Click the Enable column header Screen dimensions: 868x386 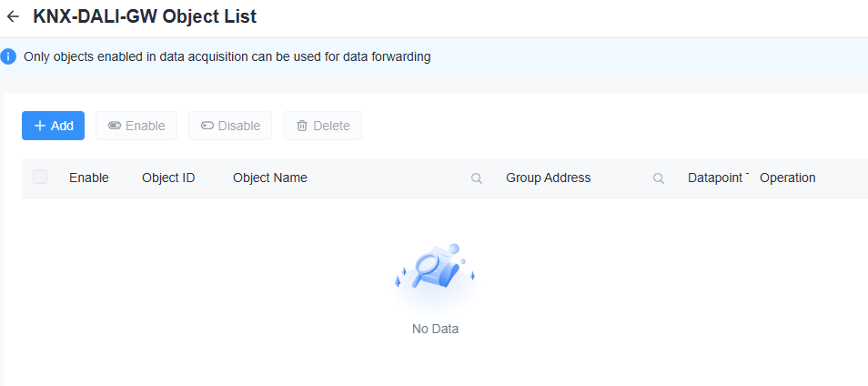tap(89, 178)
